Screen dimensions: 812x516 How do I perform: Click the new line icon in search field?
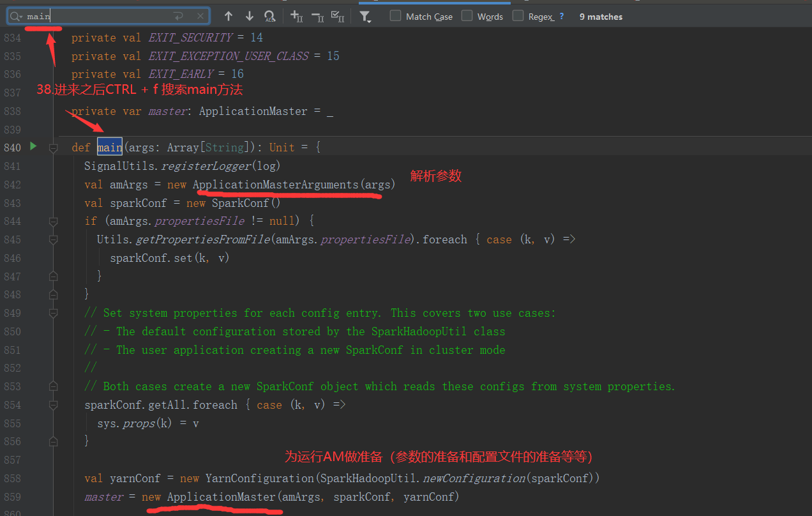pyautogui.click(x=178, y=16)
